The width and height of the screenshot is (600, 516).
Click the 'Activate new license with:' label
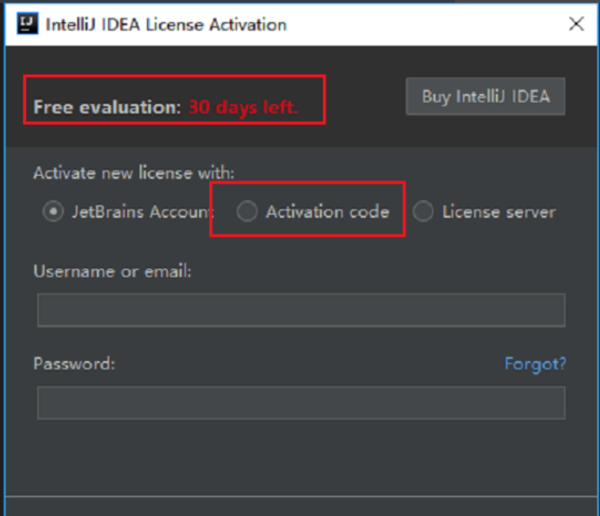pyautogui.click(x=134, y=172)
